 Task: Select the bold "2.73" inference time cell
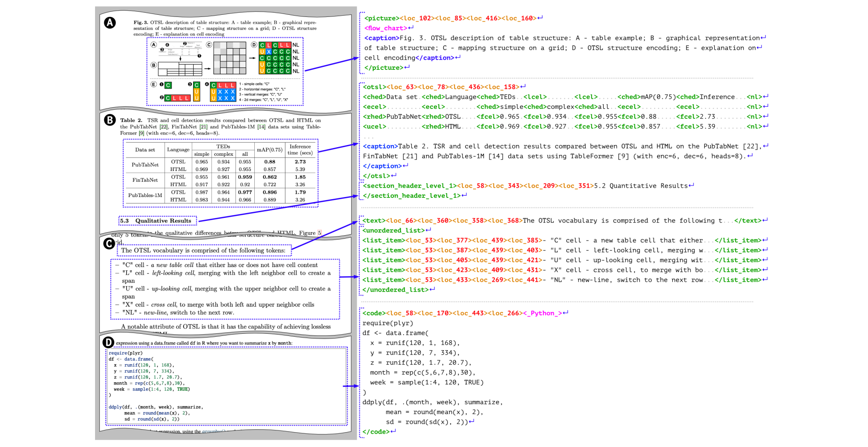[300, 162]
